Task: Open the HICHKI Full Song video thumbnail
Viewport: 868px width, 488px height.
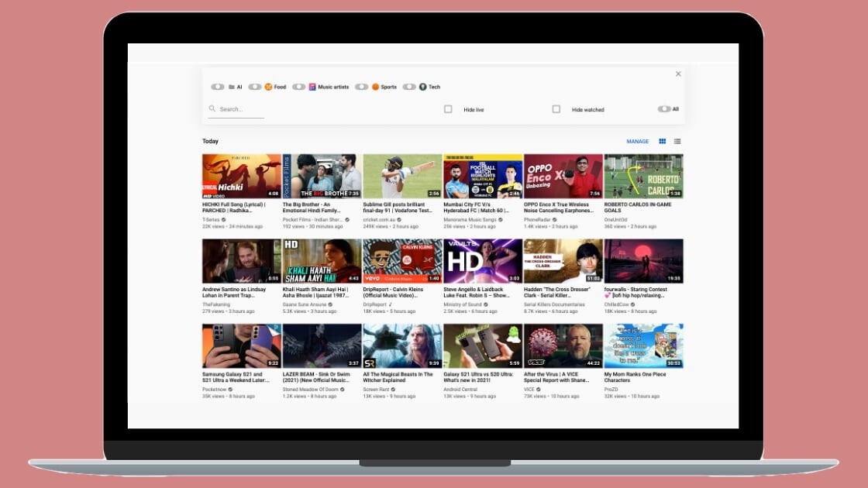Action: (x=242, y=176)
